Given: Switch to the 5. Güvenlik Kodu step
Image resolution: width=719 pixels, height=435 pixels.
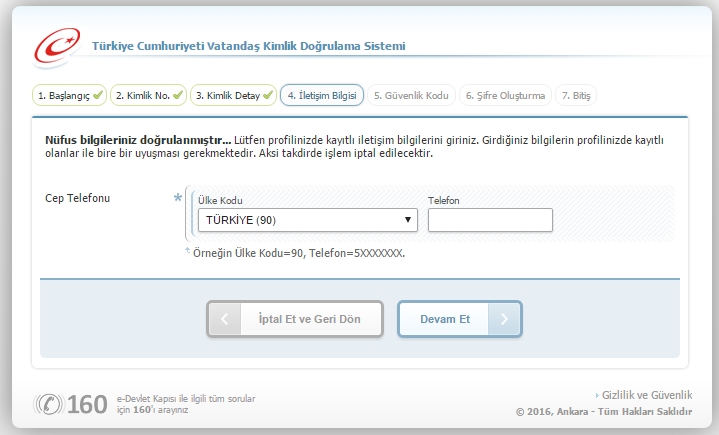Looking at the screenshot, I should pos(410,96).
